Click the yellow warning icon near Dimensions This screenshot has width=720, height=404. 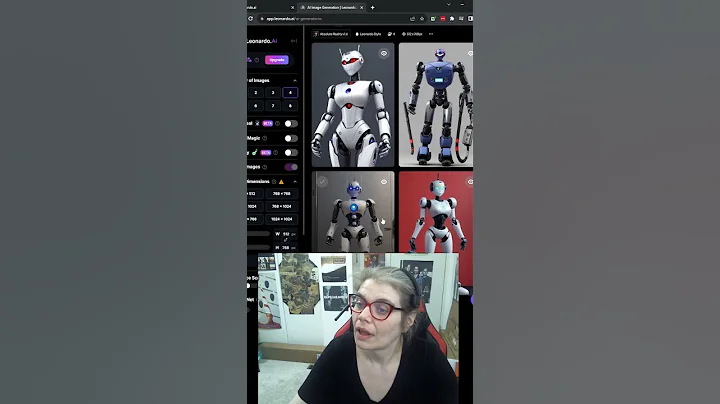281,182
